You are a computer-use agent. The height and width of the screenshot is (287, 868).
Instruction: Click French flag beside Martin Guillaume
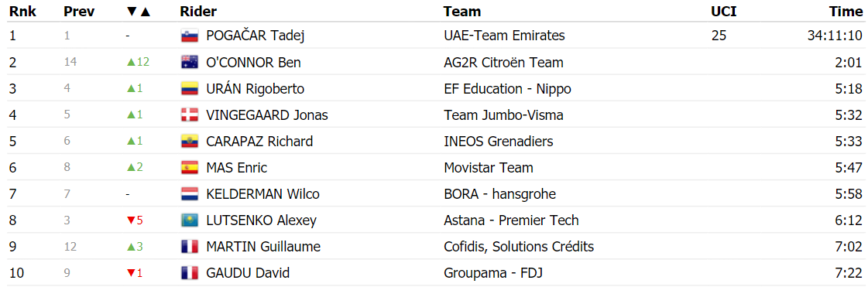(x=190, y=247)
